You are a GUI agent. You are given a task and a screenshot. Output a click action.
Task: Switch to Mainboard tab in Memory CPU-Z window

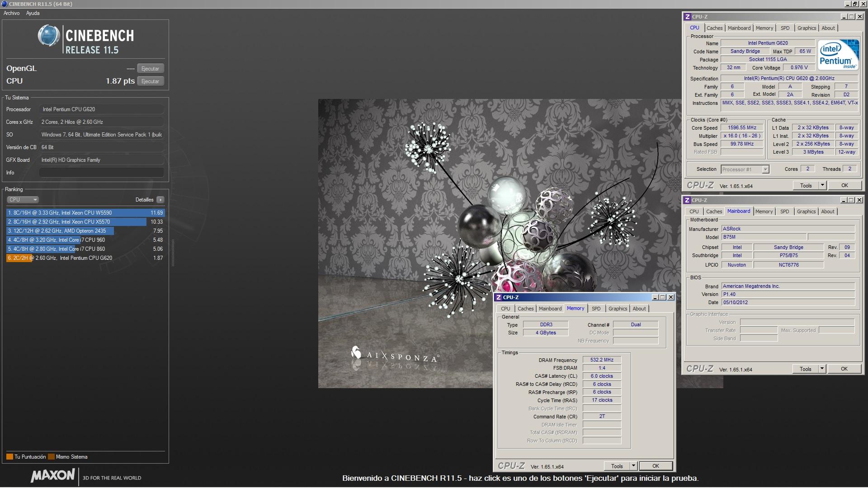[x=550, y=309]
